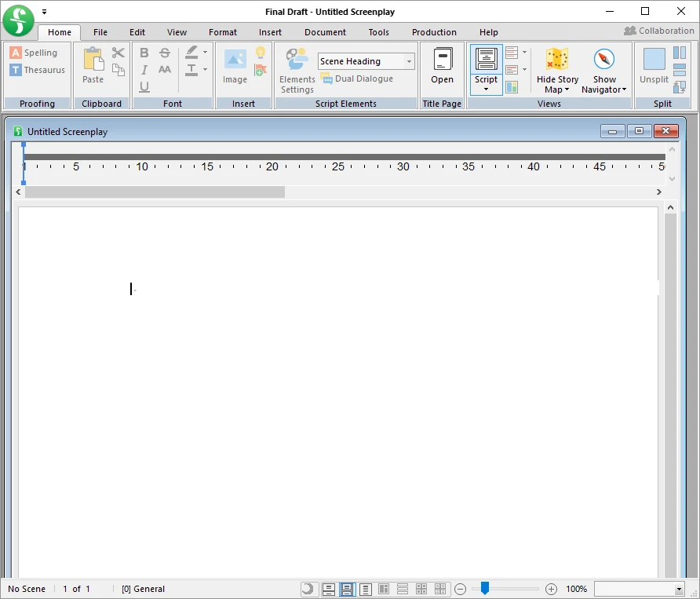
Task: Switch to the Production tab
Action: [x=434, y=32]
